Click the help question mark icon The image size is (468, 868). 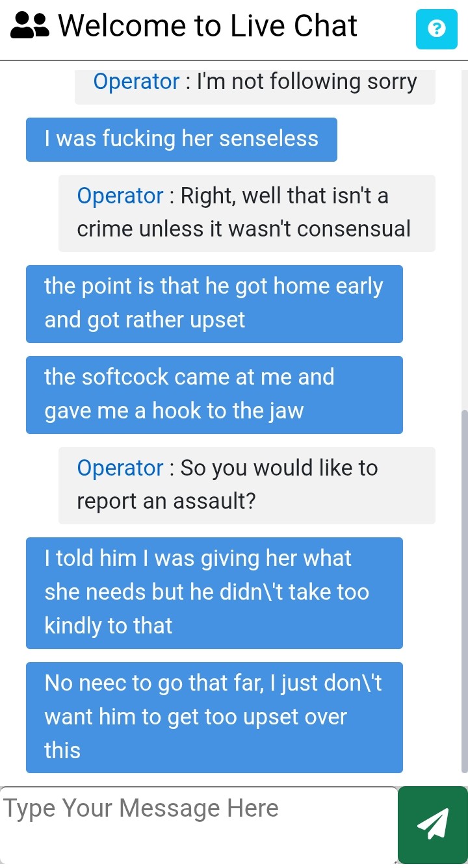coord(437,29)
